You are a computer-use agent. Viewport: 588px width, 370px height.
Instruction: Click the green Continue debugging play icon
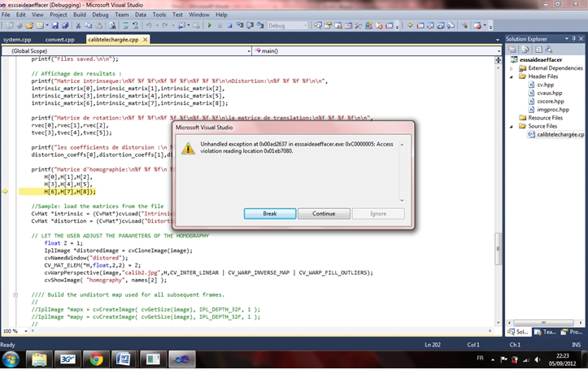point(210,25)
